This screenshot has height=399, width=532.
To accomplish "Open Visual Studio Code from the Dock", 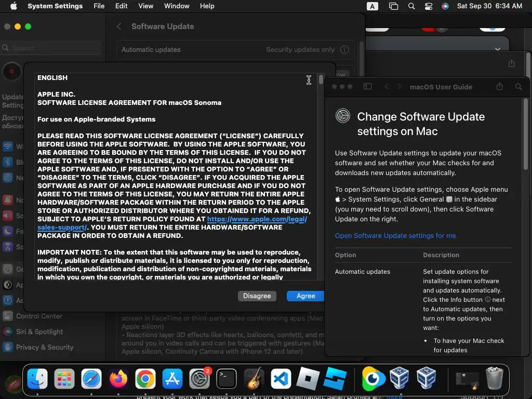I will [x=281, y=378].
